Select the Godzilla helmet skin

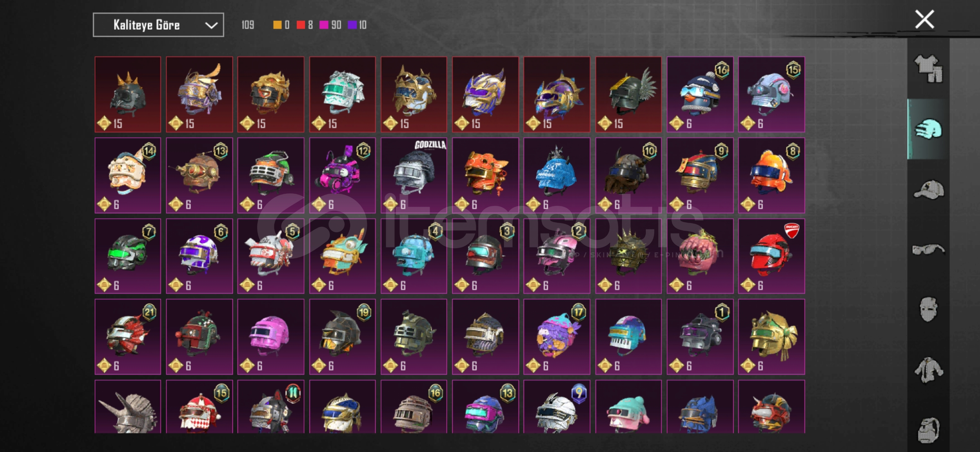point(414,175)
